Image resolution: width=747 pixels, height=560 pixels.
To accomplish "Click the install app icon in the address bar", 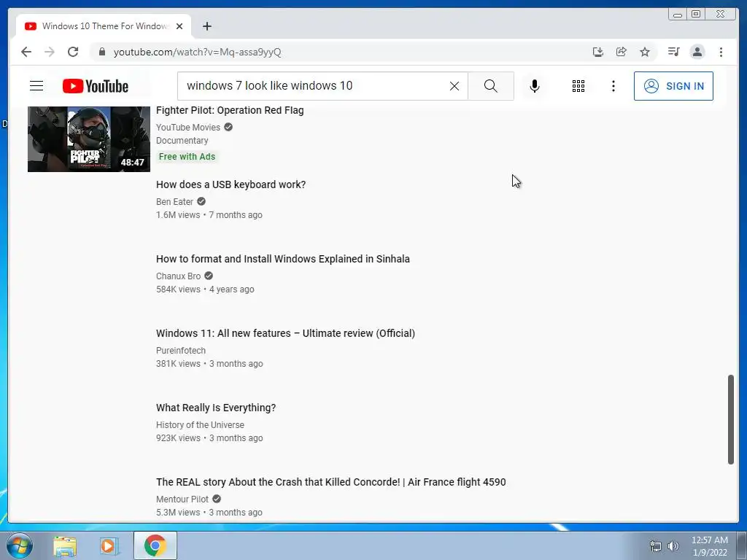I will coord(598,52).
